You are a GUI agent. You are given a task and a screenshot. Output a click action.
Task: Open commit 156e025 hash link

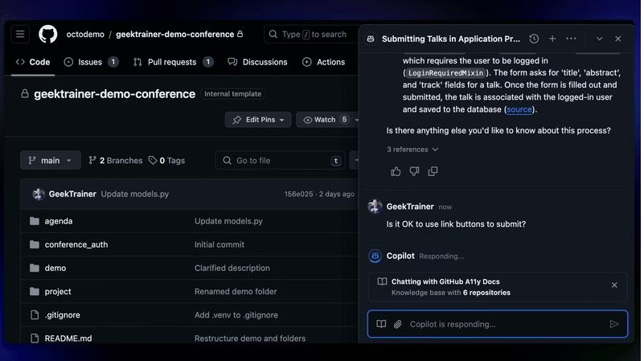tap(298, 194)
